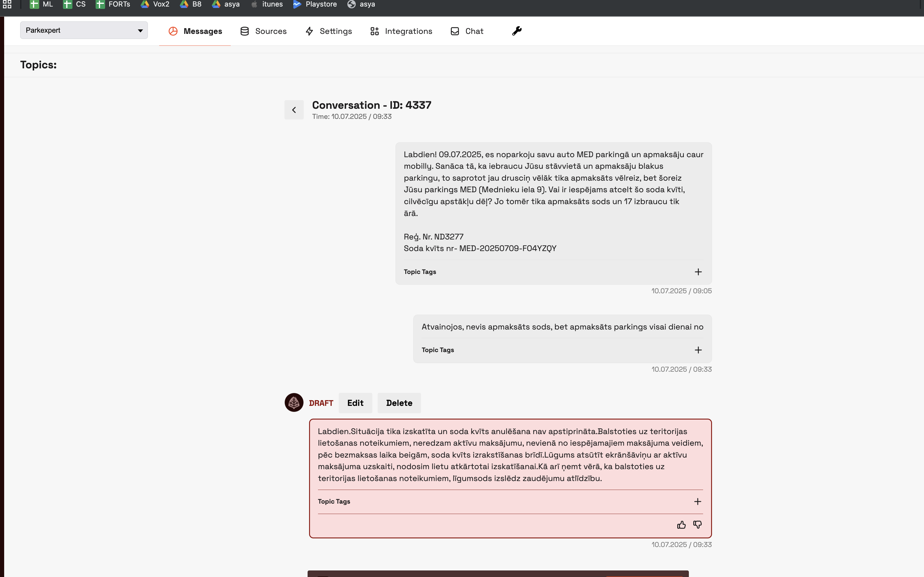
Task: Add topic tag to the Atvainojos message
Action: [x=698, y=350]
